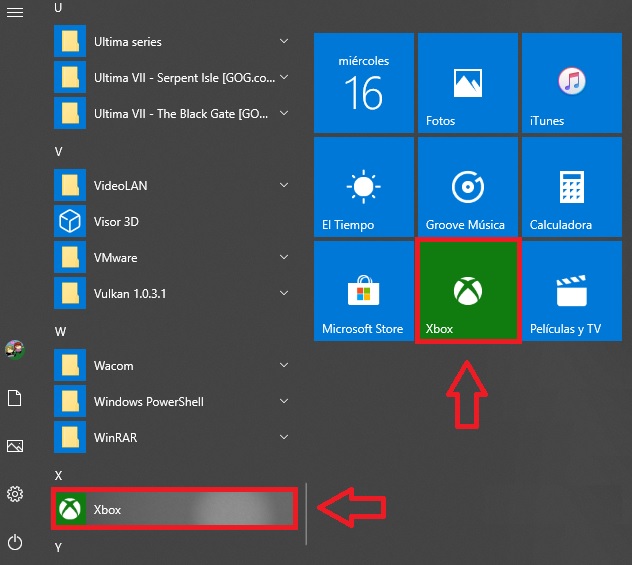The width and height of the screenshot is (632, 565).
Task: Expand Ultima VII - Serpent Isle chevron
Action: [x=284, y=77]
